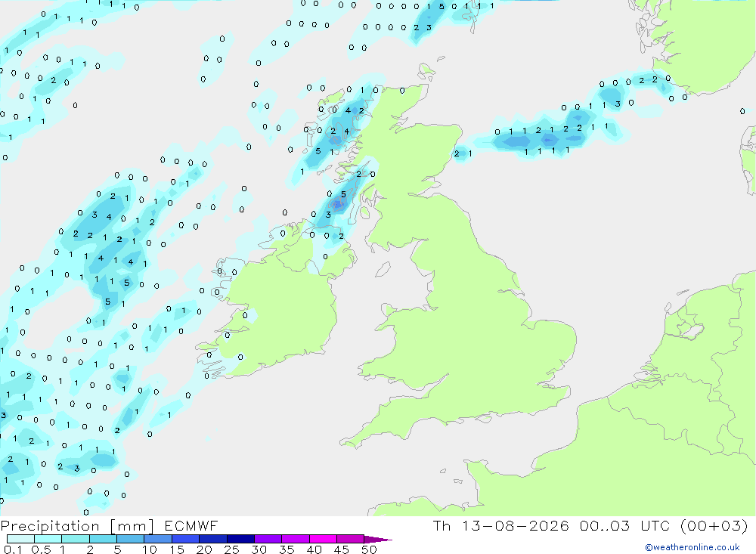Click the 1–2 mm legend color box
Image resolution: width=756 pixels, height=554 pixels.
coord(76,539)
